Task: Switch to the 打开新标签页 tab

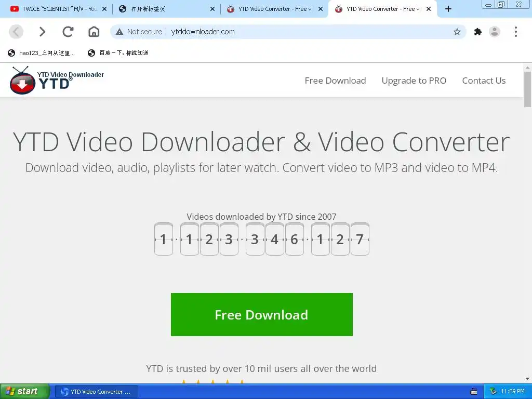Action: (x=167, y=9)
